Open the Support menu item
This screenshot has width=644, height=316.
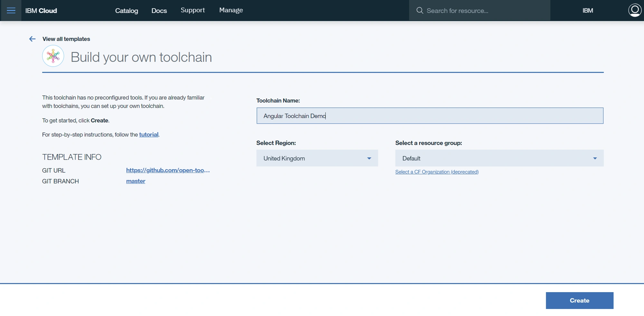tap(193, 10)
